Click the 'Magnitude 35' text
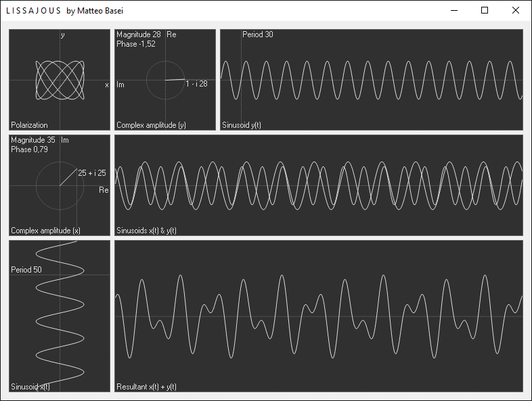Screen dimensions: 532x401 pos(33,140)
